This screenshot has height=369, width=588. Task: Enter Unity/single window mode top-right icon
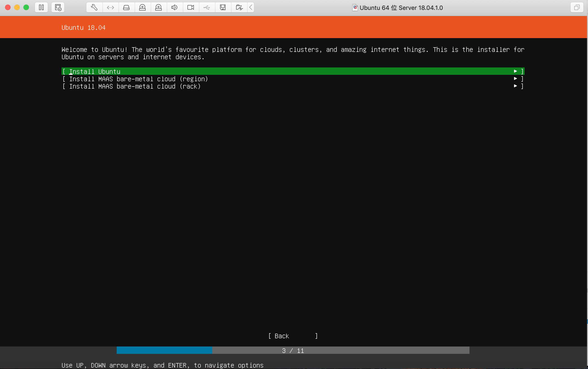577,8
